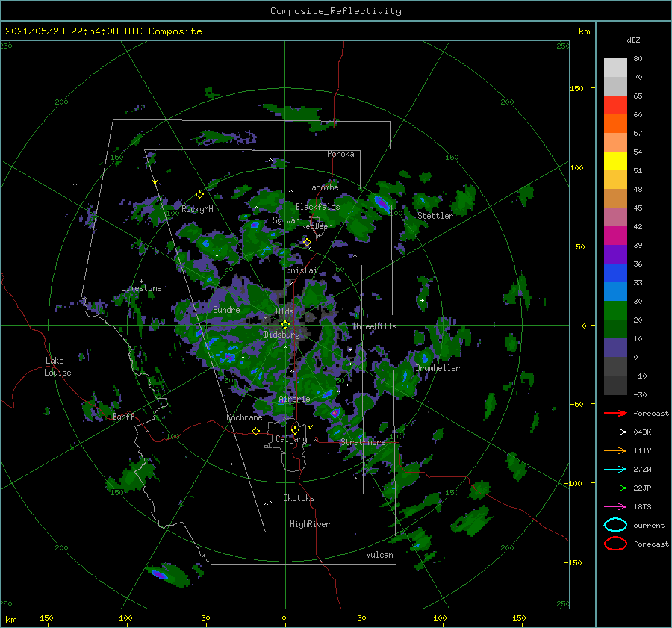Click the Innisfail city label
672x628 pixels.
coord(302,270)
